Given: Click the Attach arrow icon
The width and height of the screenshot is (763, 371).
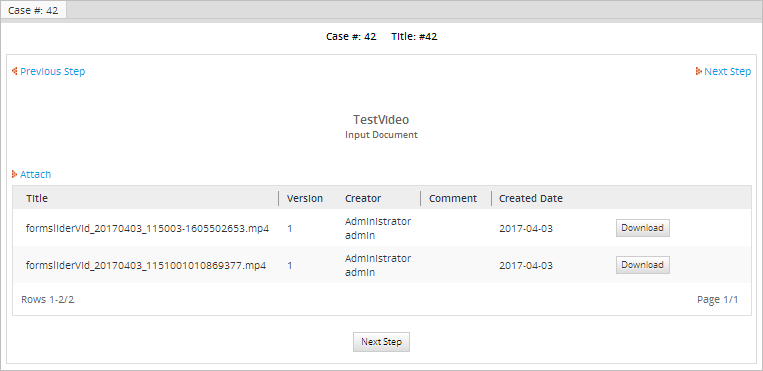Looking at the screenshot, I should (x=15, y=174).
